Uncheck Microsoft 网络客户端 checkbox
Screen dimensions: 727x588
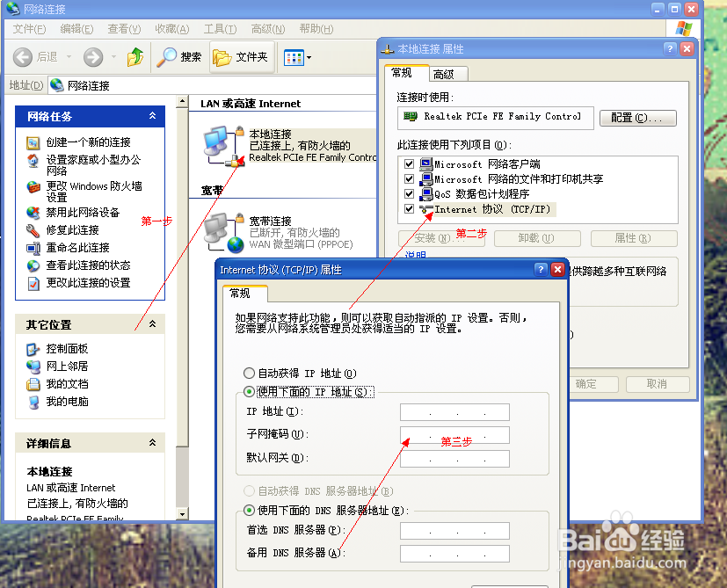409,163
